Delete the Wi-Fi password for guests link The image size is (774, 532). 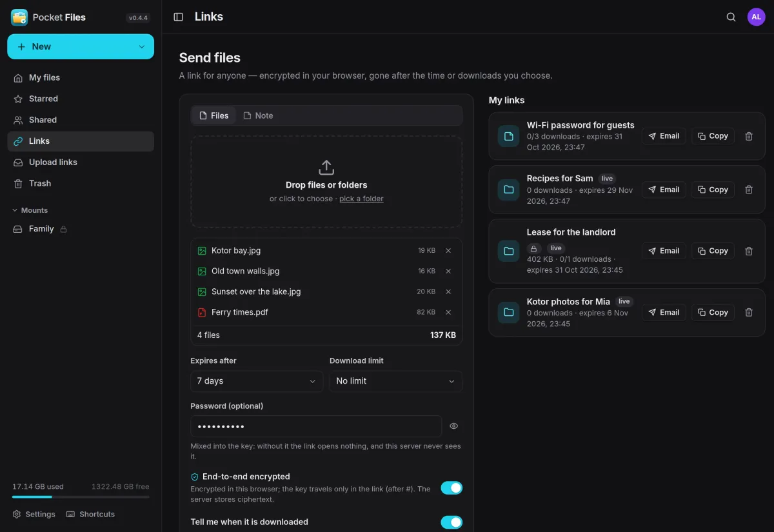[749, 136]
